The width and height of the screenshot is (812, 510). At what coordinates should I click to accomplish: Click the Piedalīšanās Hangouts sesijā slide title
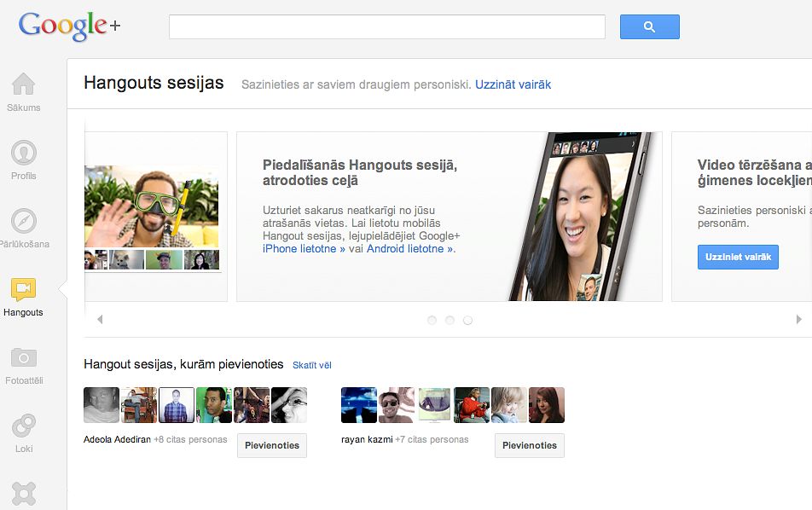tap(360, 172)
